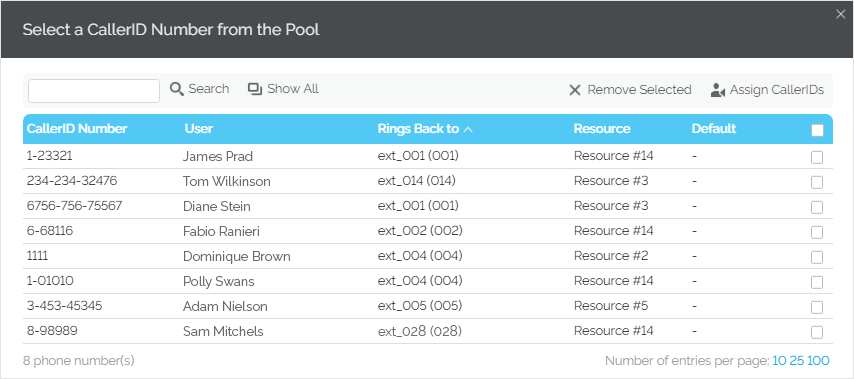This screenshot has width=854, height=379.
Task: Click CallerID number 3-453-45345
Action: (64, 306)
